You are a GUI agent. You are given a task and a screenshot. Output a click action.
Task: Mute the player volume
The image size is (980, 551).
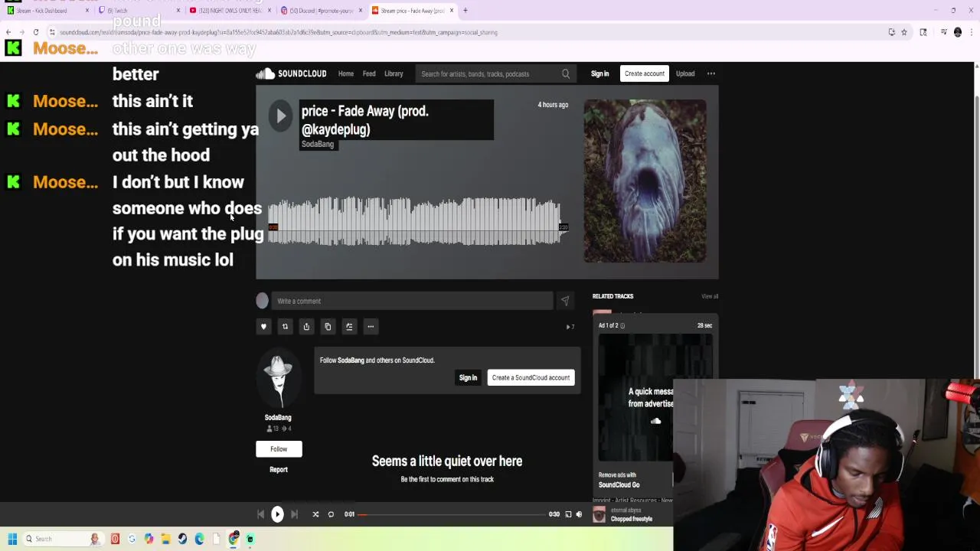(x=579, y=514)
